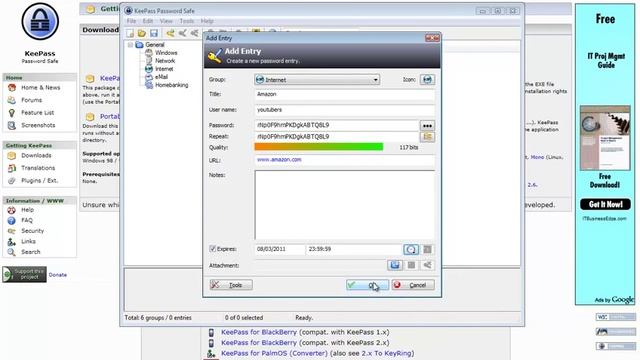Open the Help menu in KeePass
This screenshot has width=640, height=360.
pos(207,21)
